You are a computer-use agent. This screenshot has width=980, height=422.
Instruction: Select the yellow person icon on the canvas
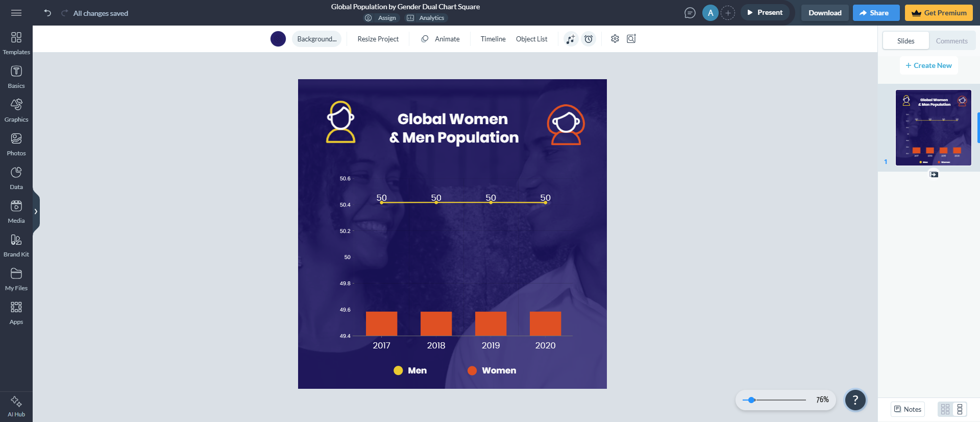click(341, 122)
